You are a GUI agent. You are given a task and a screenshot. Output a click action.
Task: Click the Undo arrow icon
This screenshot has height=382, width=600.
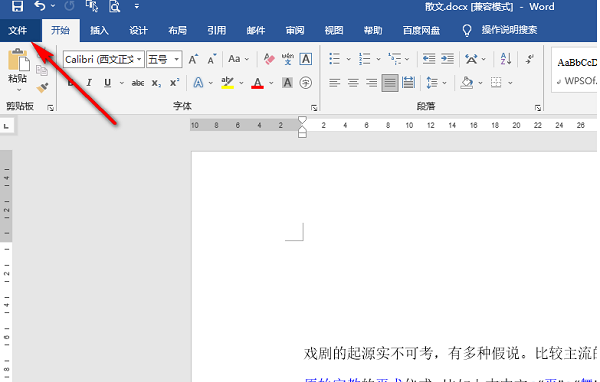(40, 6)
